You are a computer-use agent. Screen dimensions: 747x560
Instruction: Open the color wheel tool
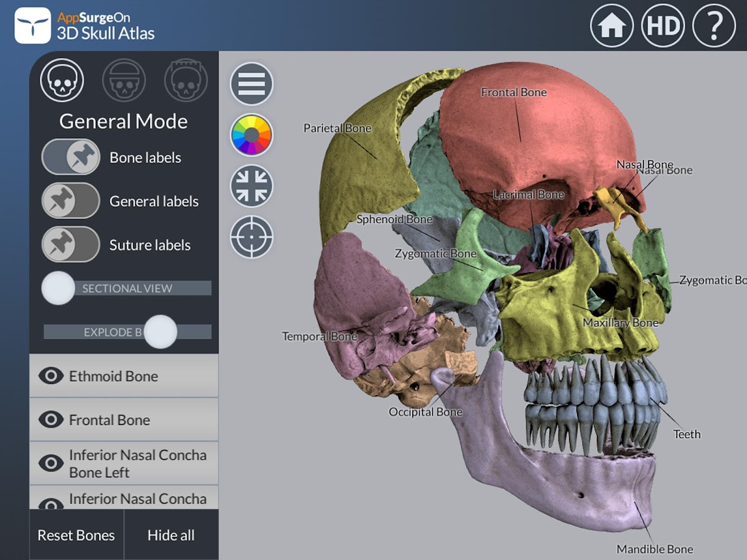click(x=251, y=134)
